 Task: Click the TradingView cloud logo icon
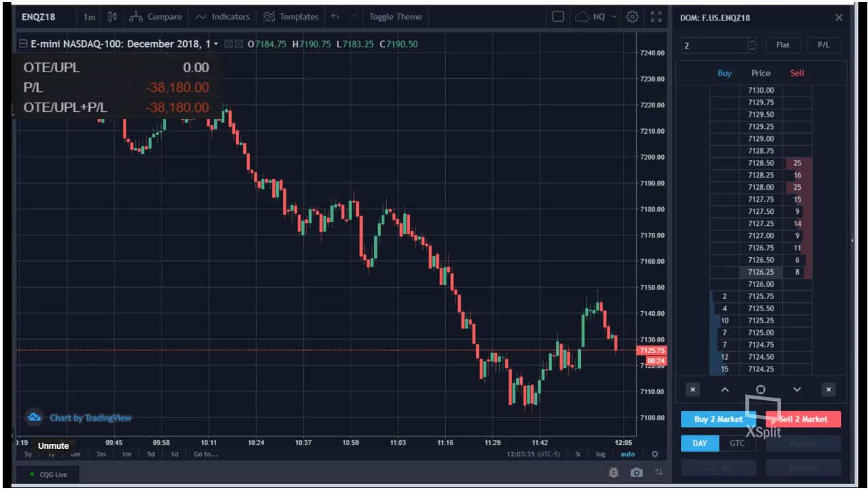coord(34,418)
